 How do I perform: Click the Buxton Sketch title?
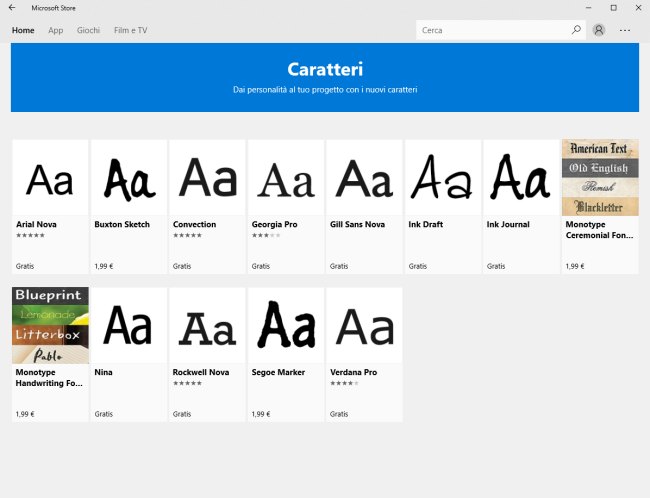(122, 224)
